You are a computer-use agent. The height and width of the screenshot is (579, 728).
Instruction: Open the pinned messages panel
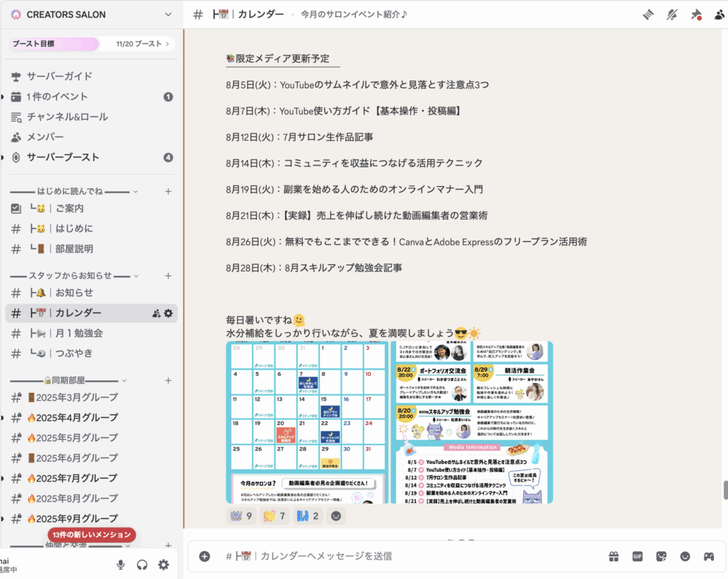click(696, 14)
